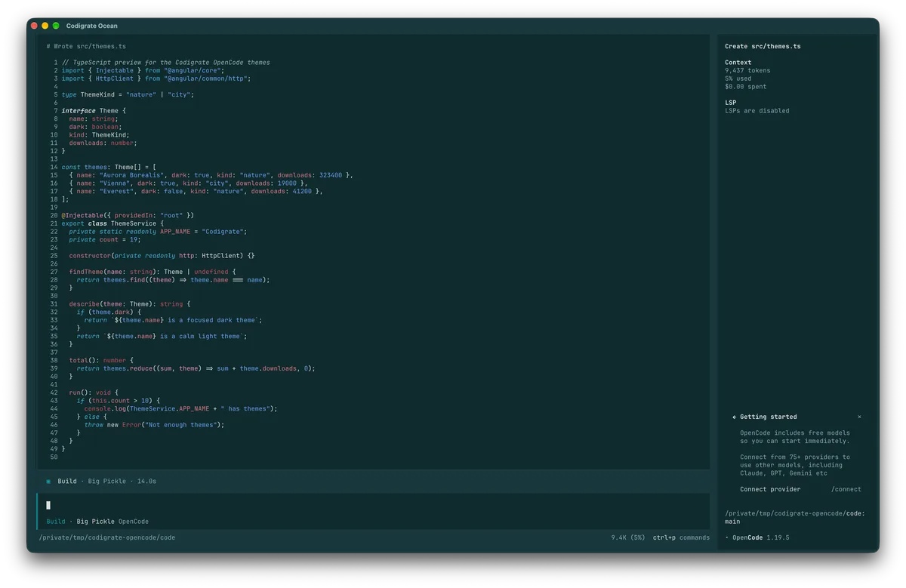Click the '# Wrote src/themes.ts' header
The height and width of the screenshot is (588, 906).
86,46
